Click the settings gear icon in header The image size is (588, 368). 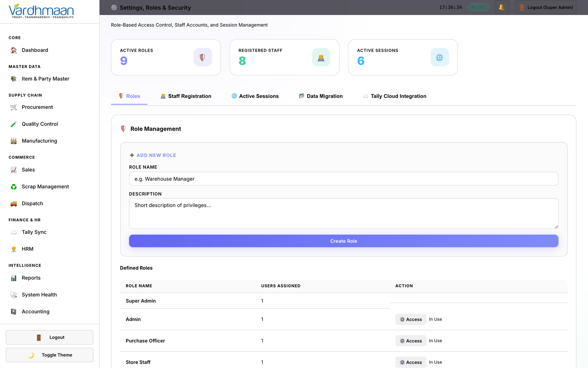114,7
